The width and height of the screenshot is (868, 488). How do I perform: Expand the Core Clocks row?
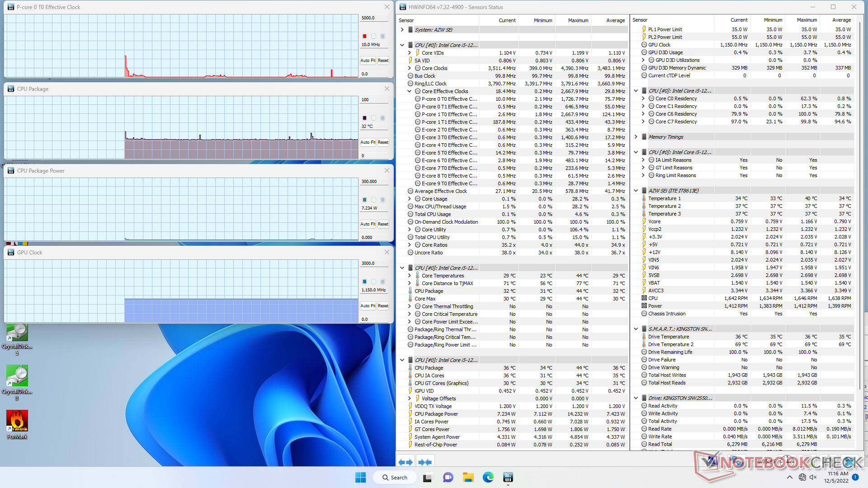pos(410,68)
